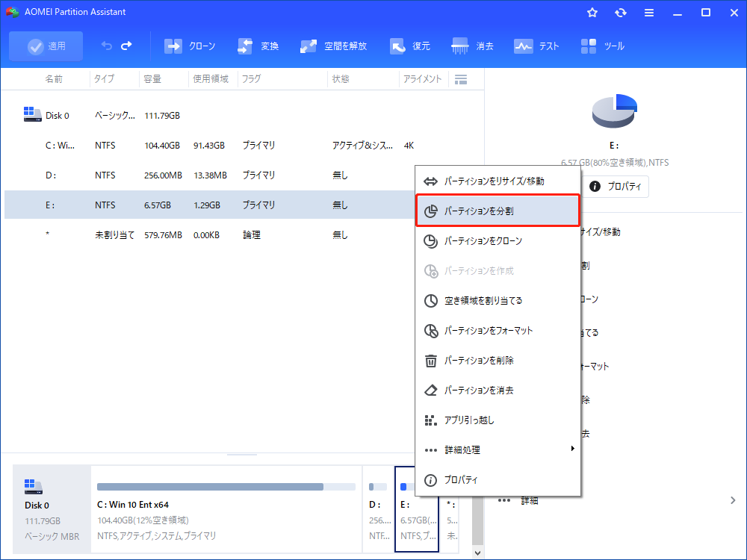The image size is (747, 560).
Task: Click the clone partition icon in context menu
Action: [x=431, y=241]
